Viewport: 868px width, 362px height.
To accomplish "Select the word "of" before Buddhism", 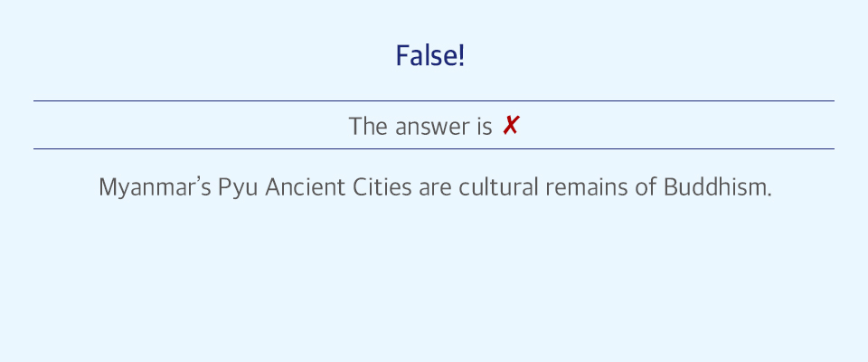I will point(646,187).
